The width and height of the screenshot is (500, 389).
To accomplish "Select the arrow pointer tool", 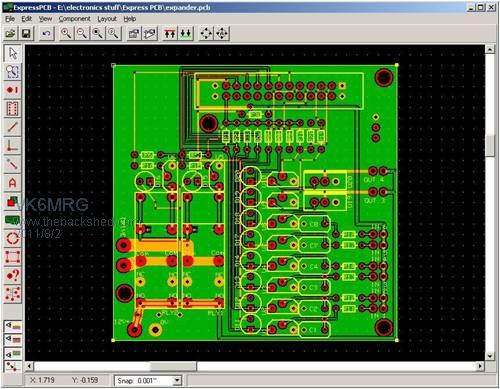I will [13, 53].
